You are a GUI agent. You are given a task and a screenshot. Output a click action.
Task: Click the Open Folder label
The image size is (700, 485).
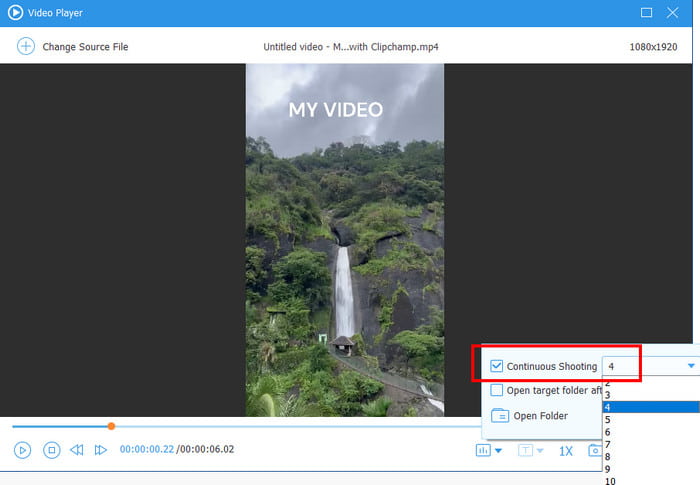540,416
